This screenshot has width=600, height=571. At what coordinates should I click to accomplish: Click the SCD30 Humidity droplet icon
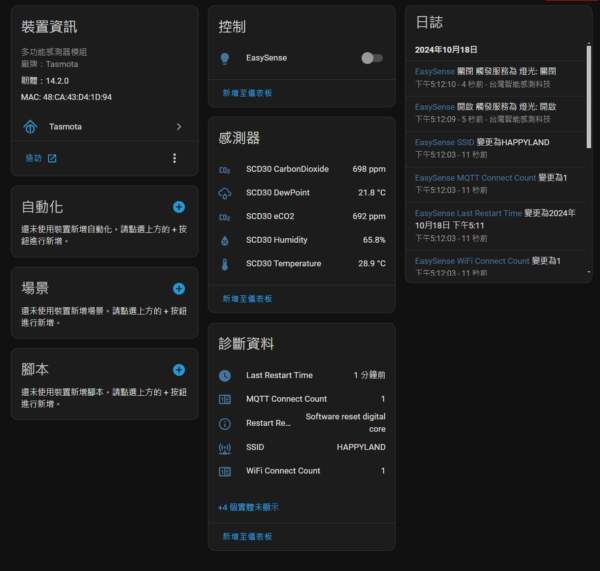point(225,241)
